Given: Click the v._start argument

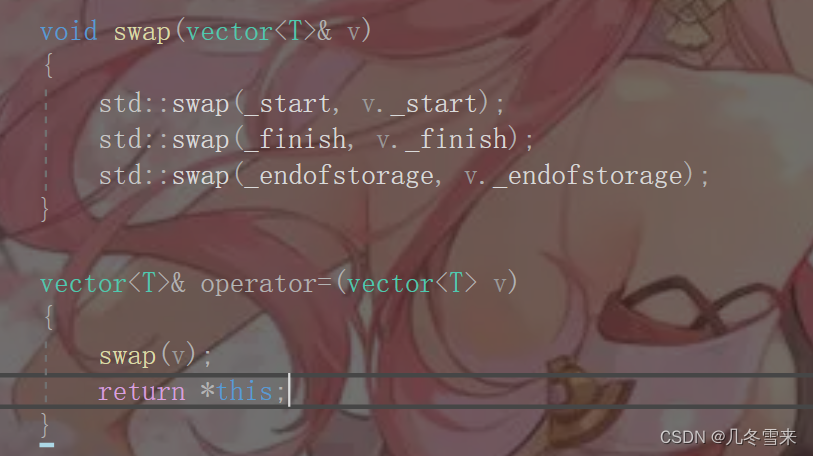Looking at the screenshot, I should [419, 104].
